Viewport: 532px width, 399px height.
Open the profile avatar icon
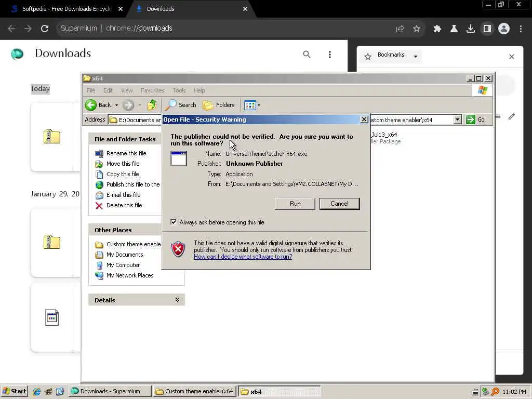pyautogui.click(x=503, y=29)
